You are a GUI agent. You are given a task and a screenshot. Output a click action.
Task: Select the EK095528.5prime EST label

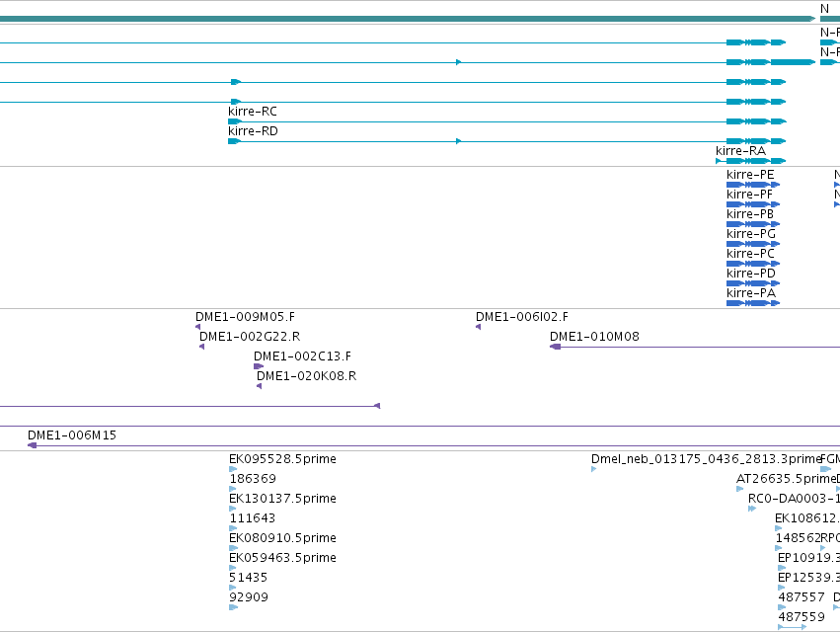282,459
